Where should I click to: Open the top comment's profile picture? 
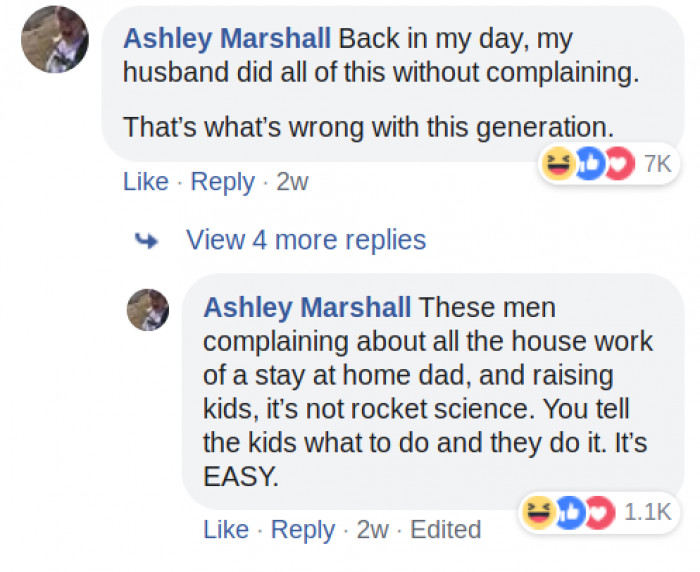coord(55,39)
